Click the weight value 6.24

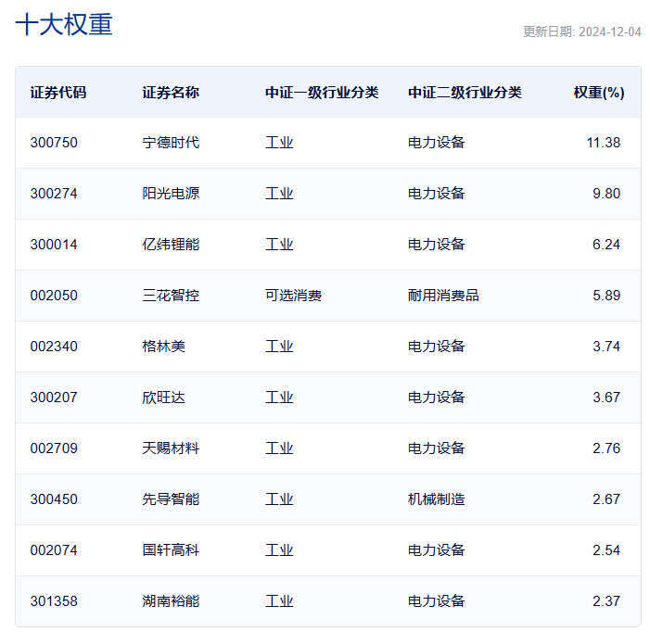pos(606,245)
